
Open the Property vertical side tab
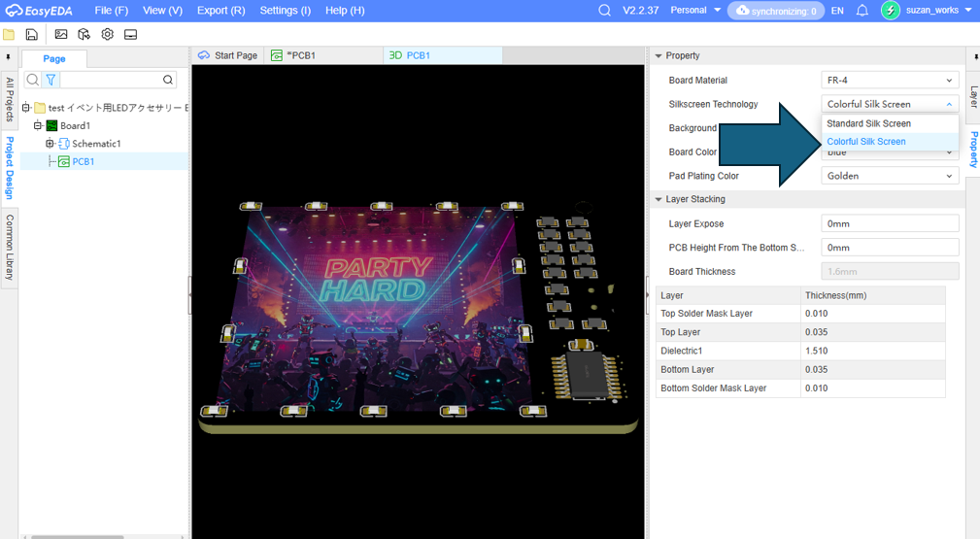coord(973,150)
